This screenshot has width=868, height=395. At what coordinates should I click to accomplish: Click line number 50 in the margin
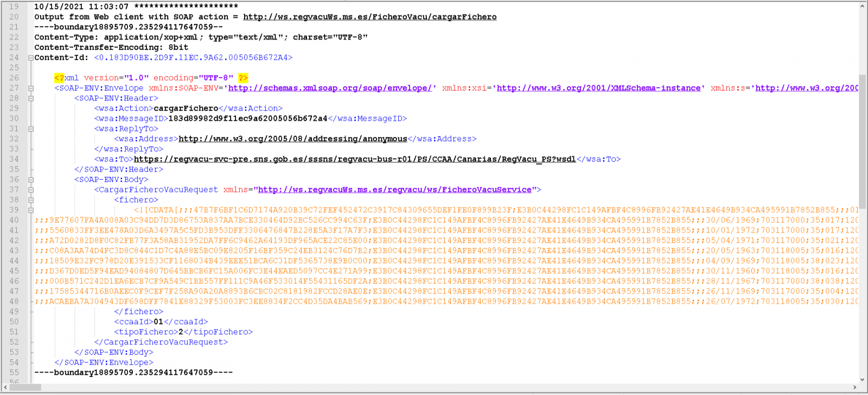(x=14, y=322)
